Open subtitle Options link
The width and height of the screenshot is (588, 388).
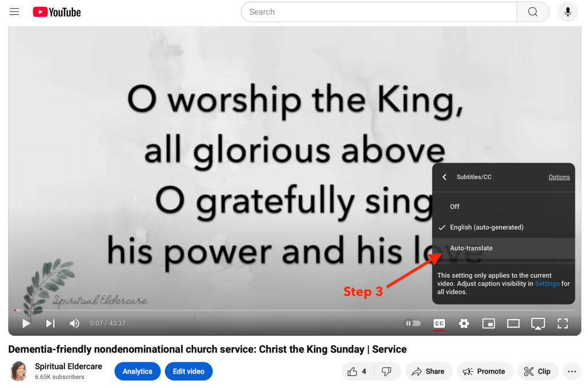(559, 177)
